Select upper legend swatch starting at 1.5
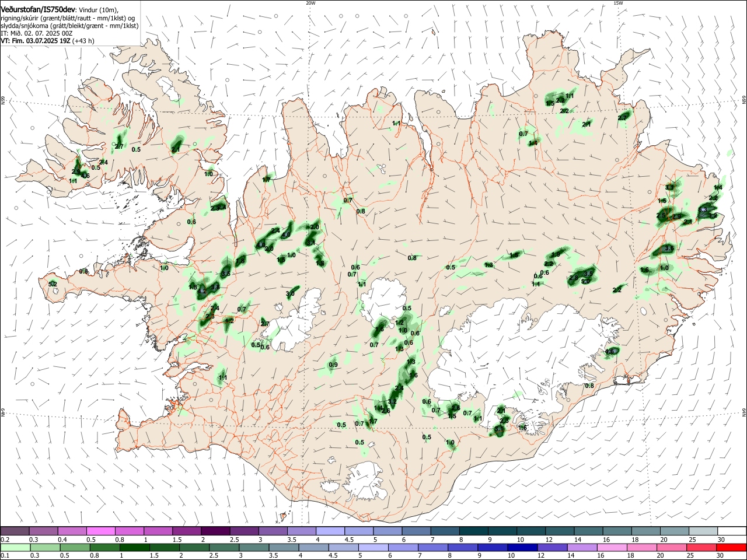 pos(186,531)
